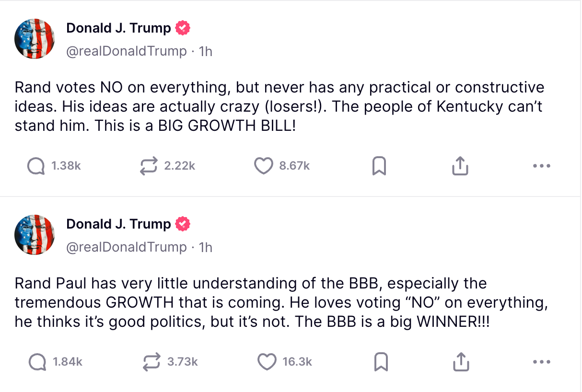The image size is (582, 392).
Task: Repost the post with 2.22k reposts
Action: tap(149, 166)
